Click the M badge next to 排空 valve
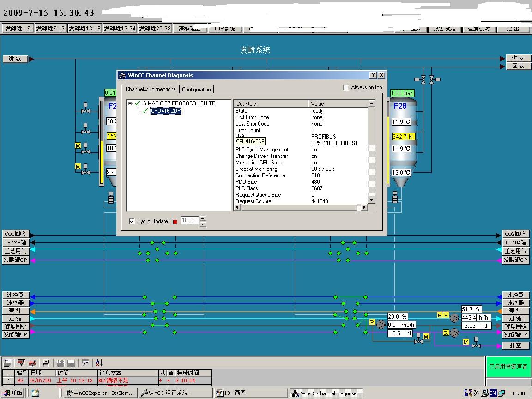This screenshot has width=532, height=399. coord(466,342)
